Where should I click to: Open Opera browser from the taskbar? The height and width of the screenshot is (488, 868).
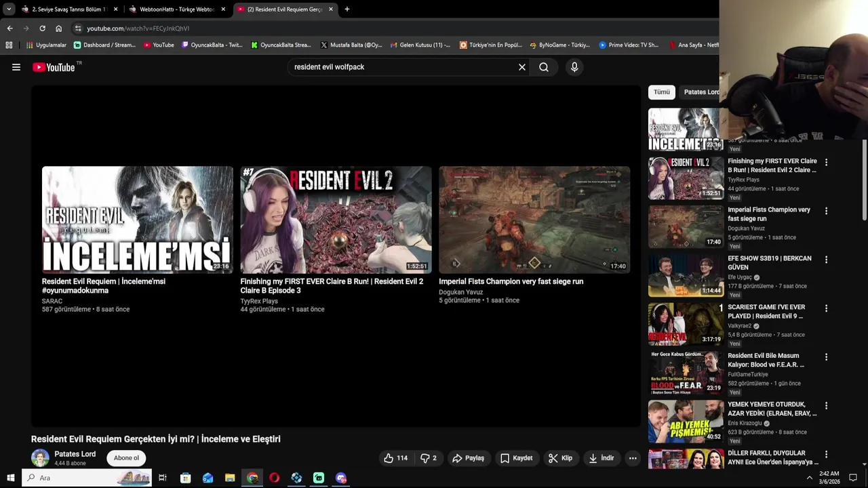(x=274, y=478)
